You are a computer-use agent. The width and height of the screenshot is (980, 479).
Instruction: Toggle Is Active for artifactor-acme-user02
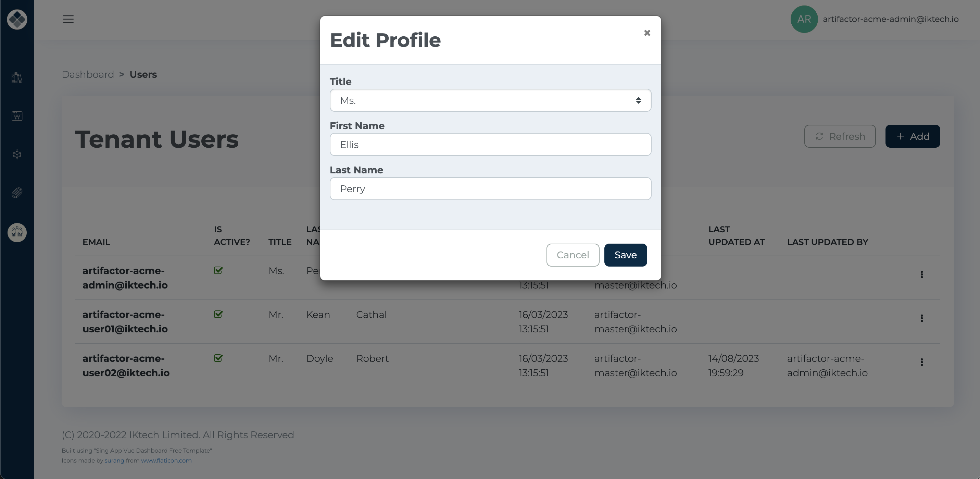click(218, 358)
